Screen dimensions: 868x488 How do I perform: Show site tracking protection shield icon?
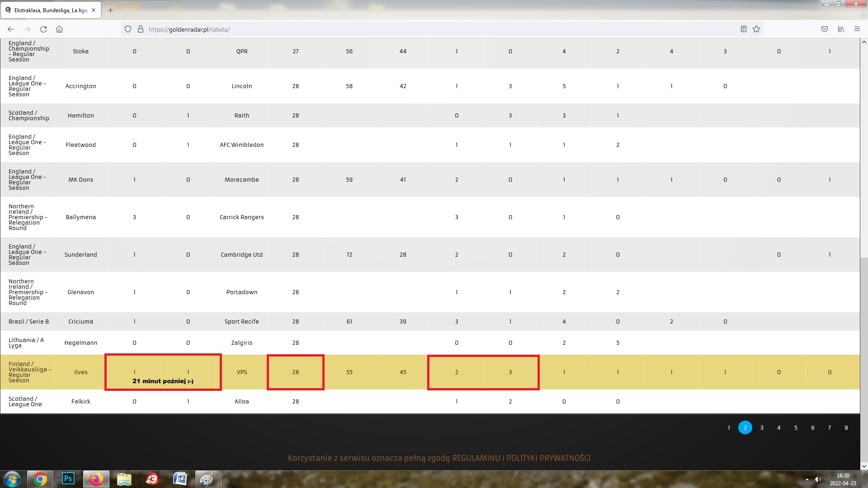pyautogui.click(x=128, y=29)
